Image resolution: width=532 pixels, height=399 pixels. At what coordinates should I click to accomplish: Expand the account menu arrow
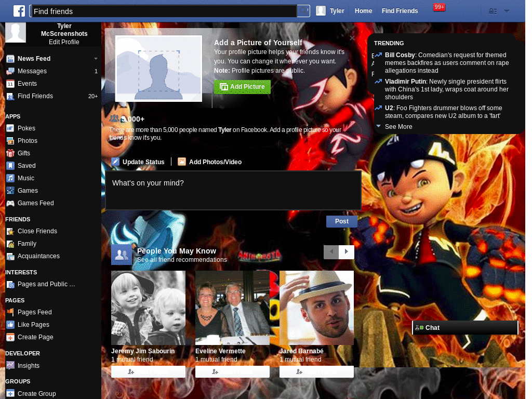tap(507, 11)
